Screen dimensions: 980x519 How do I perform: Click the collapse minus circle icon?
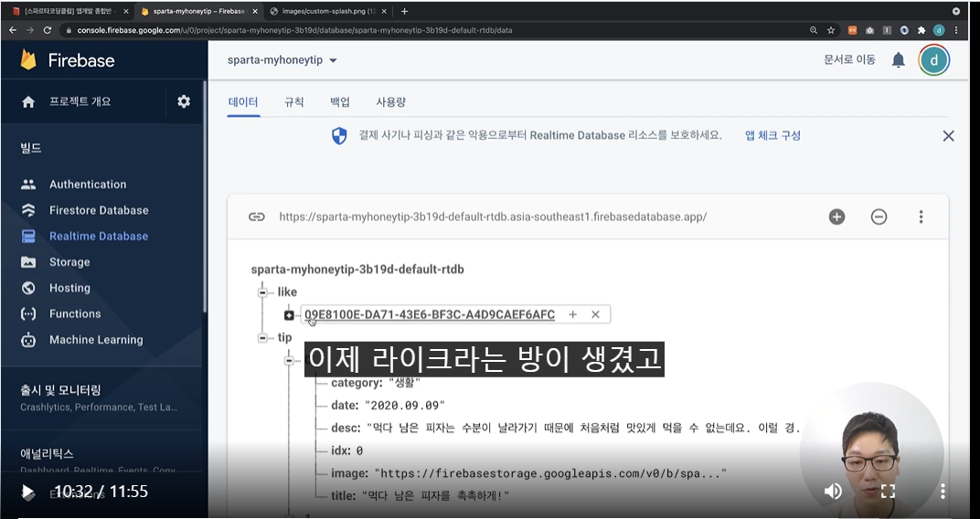tap(879, 217)
